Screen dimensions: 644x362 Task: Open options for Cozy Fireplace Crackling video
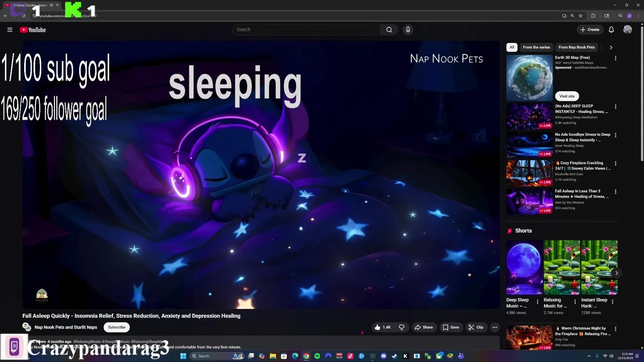click(x=615, y=163)
